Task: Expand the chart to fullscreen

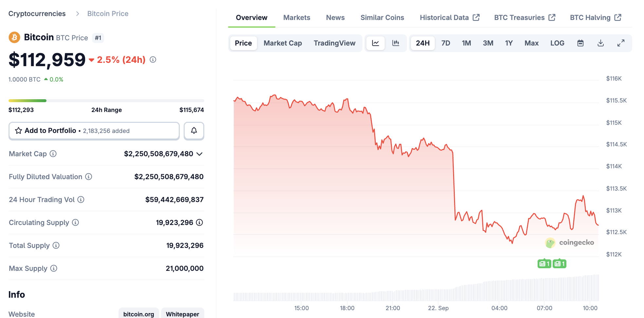Action: [621, 43]
